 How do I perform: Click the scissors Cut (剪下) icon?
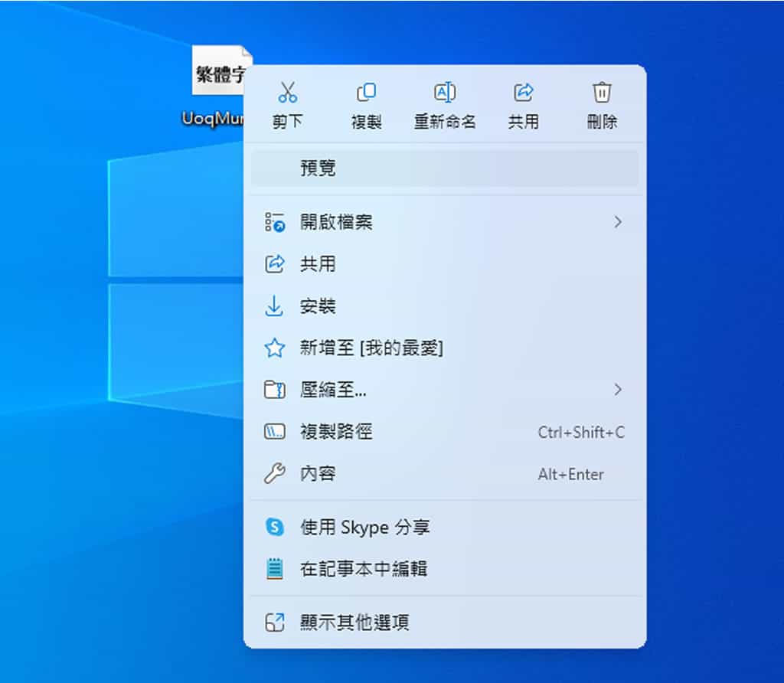point(288,93)
